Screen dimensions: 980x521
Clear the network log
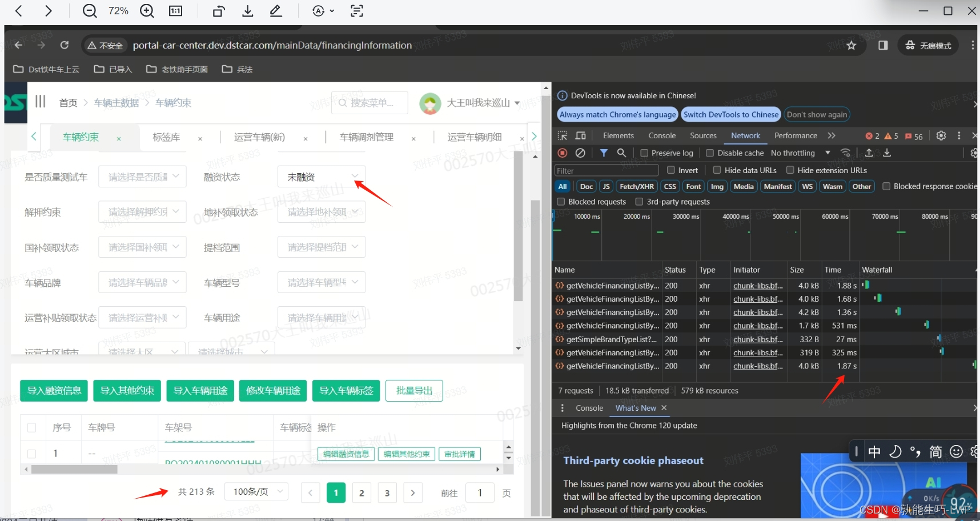pyautogui.click(x=580, y=153)
